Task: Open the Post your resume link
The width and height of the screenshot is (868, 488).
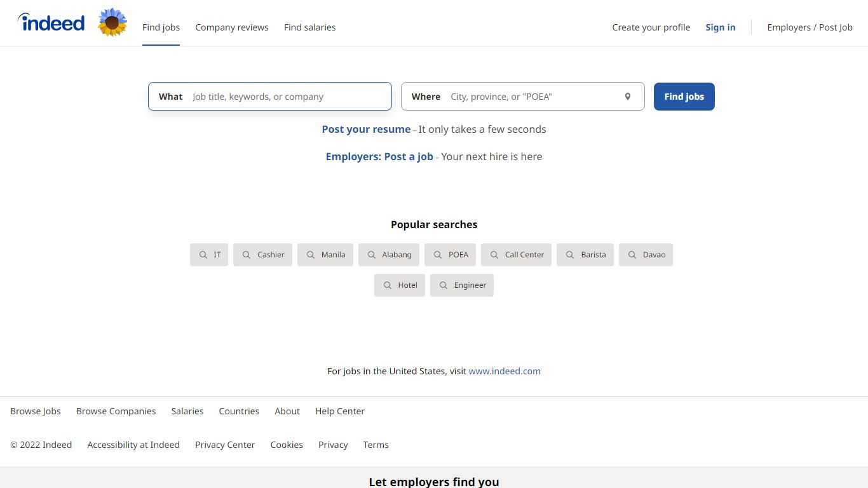Action: point(366,129)
